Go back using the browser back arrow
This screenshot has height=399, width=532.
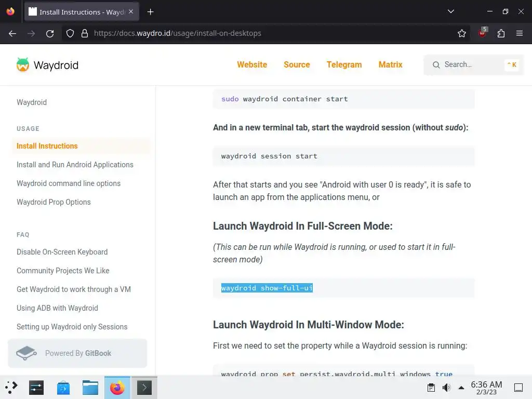(x=12, y=33)
